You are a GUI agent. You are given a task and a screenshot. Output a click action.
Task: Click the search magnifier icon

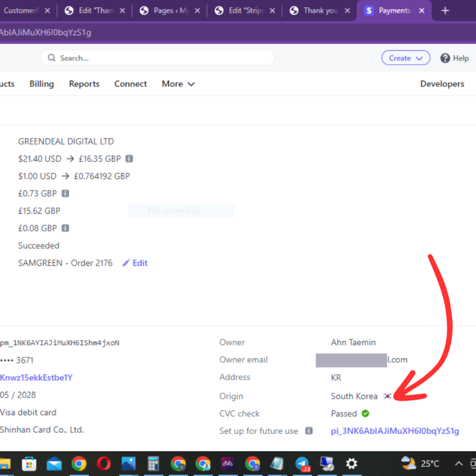coord(52,58)
